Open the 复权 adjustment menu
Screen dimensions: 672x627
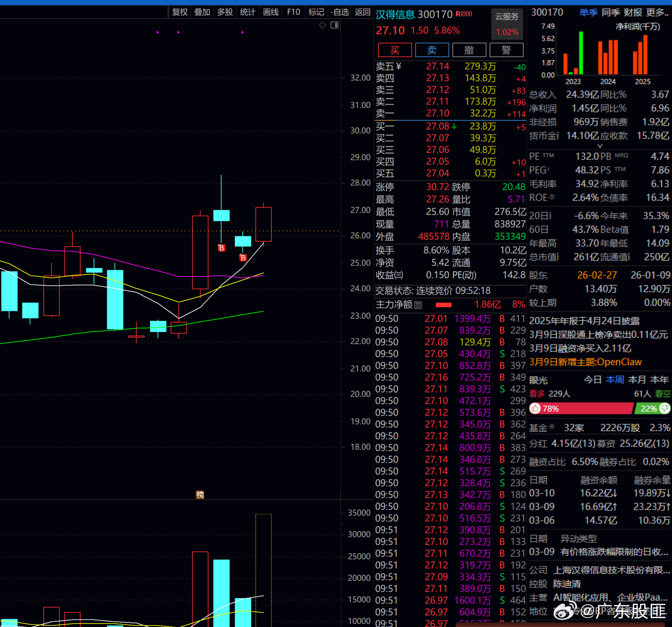coord(180,12)
